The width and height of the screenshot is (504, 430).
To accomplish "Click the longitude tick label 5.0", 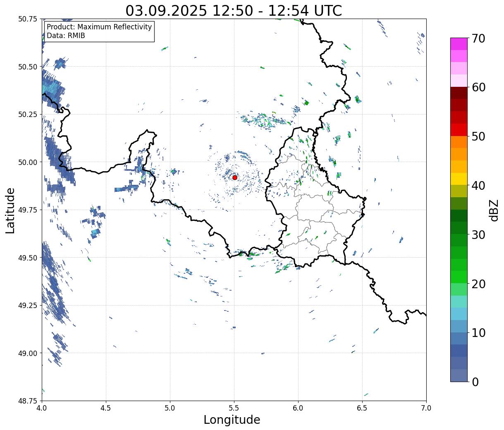I will click(170, 408).
